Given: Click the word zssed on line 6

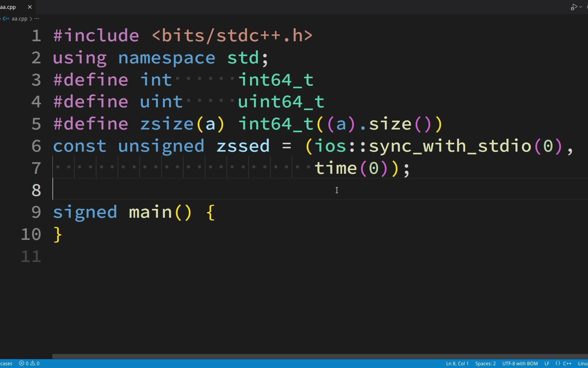Looking at the screenshot, I should 243,146.
